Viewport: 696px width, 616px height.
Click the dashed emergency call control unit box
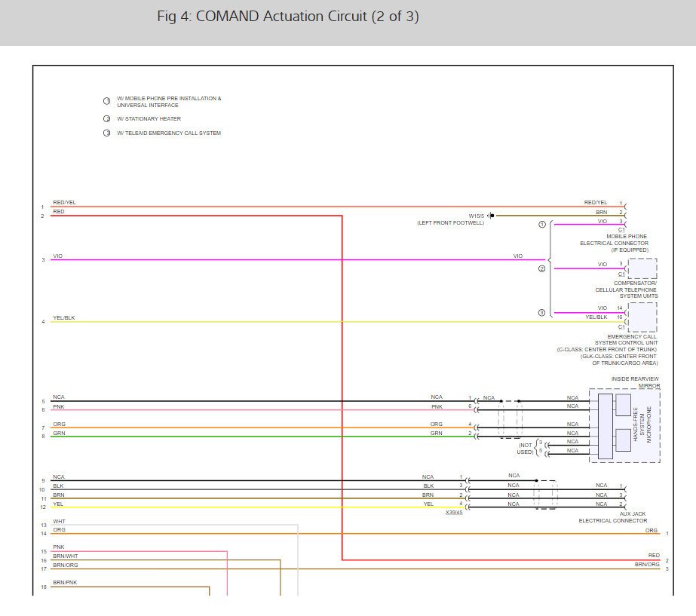(x=642, y=317)
